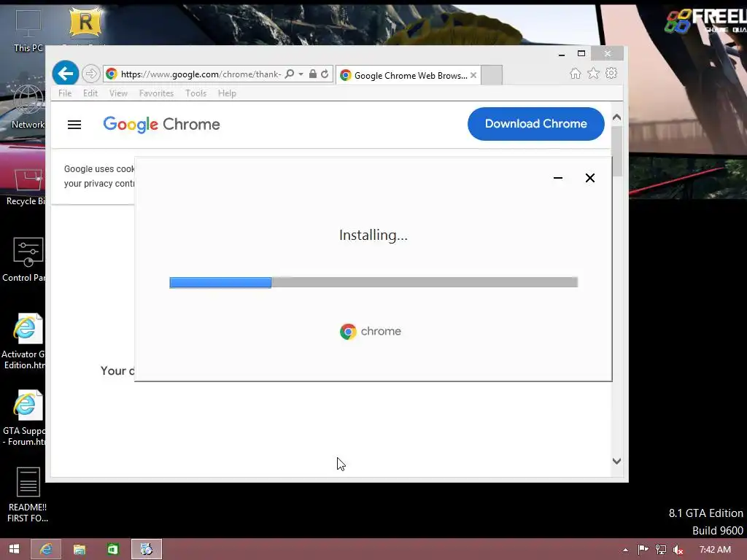This screenshot has height=560, width=747.
Task: Click the page scrollbar up arrow
Action: click(x=616, y=117)
